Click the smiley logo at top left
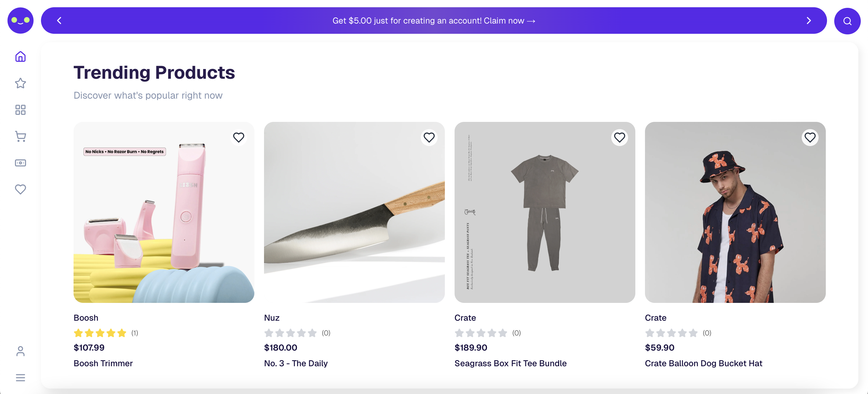 pyautogui.click(x=20, y=20)
